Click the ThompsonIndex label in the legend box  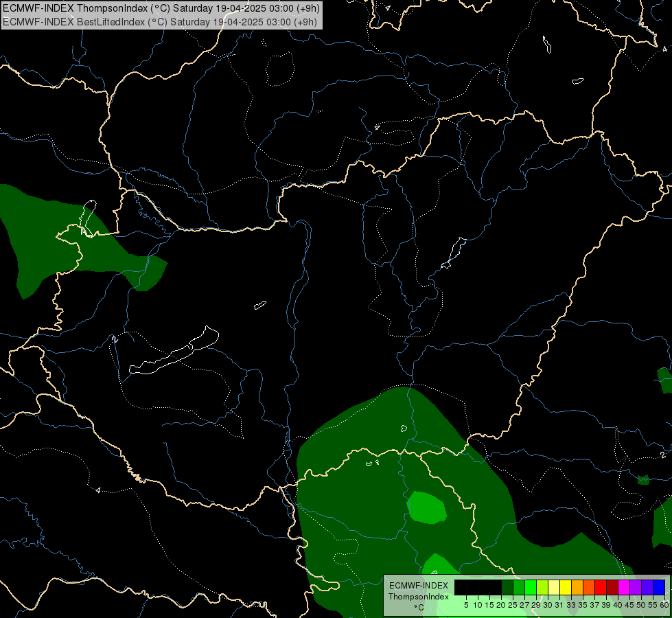pyautogui.click(x=419, y=597)
